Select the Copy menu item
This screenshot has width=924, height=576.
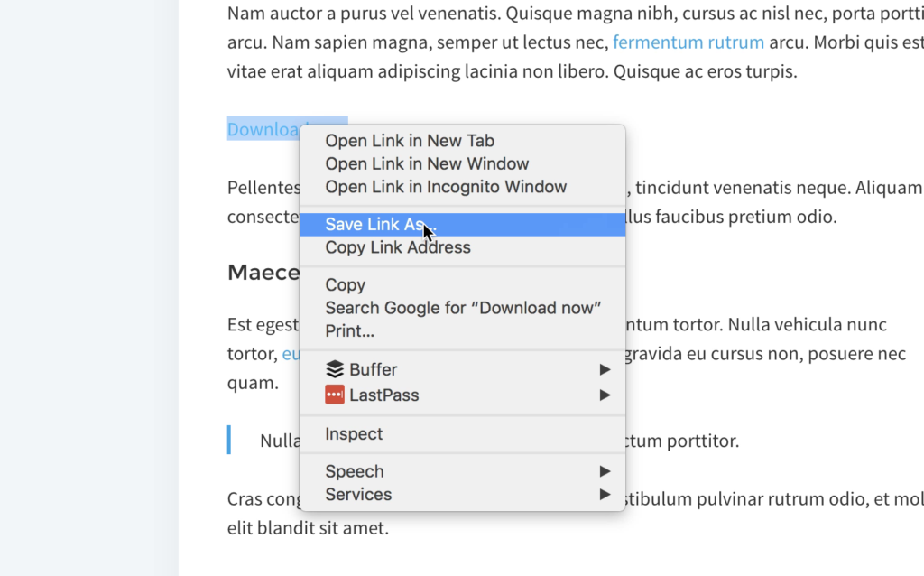[x=463, y=284]
